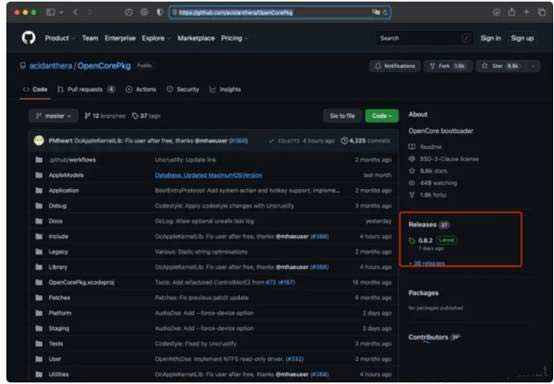Open the Team menu link
Screen dimensions: 554x384
[90, 38]
